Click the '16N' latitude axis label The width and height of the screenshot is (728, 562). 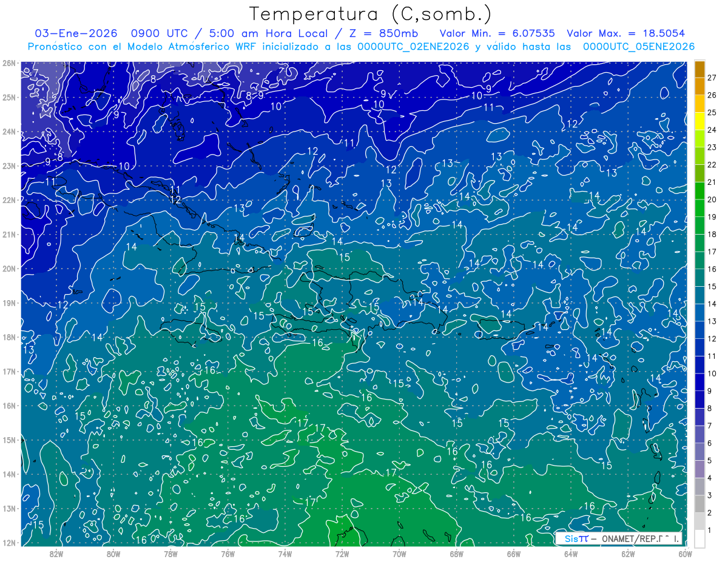[8, 406]
